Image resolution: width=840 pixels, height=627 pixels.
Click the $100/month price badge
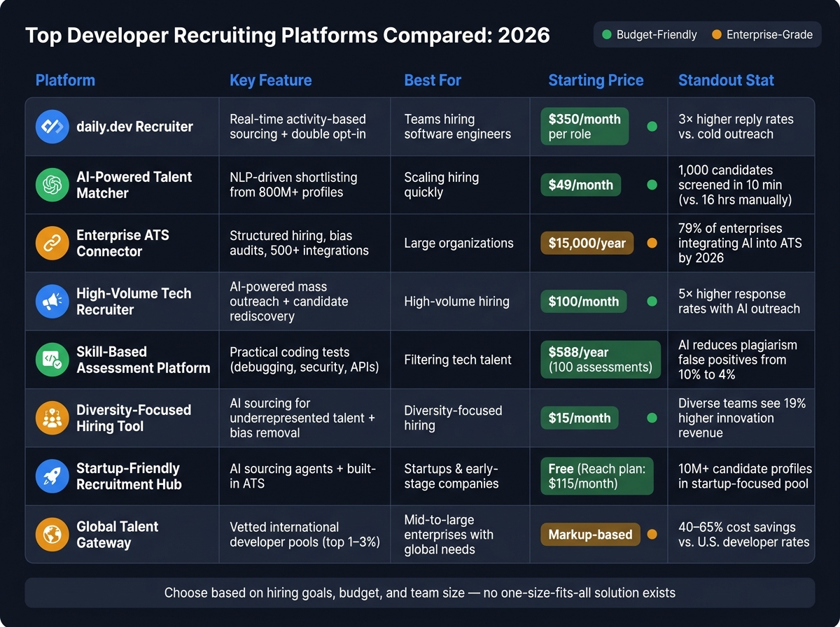point(584,302)
